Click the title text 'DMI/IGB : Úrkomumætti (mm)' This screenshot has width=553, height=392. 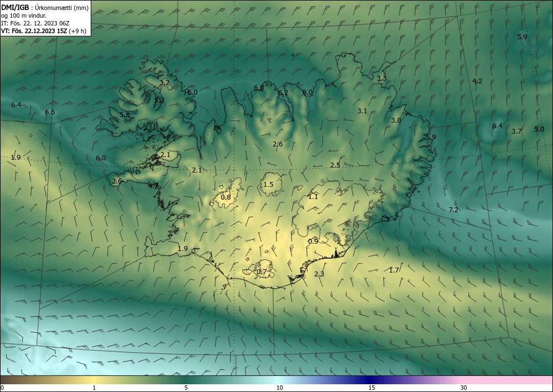pos(45,8)
